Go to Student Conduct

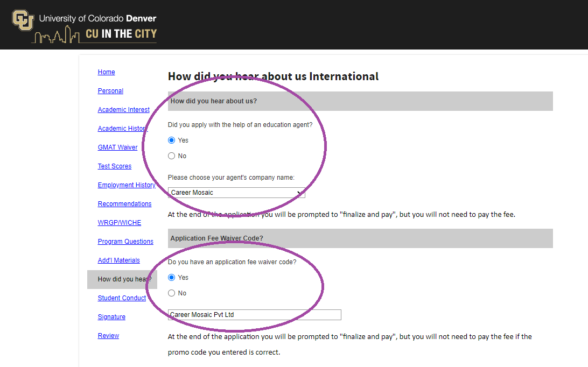(x=122, y=298)
